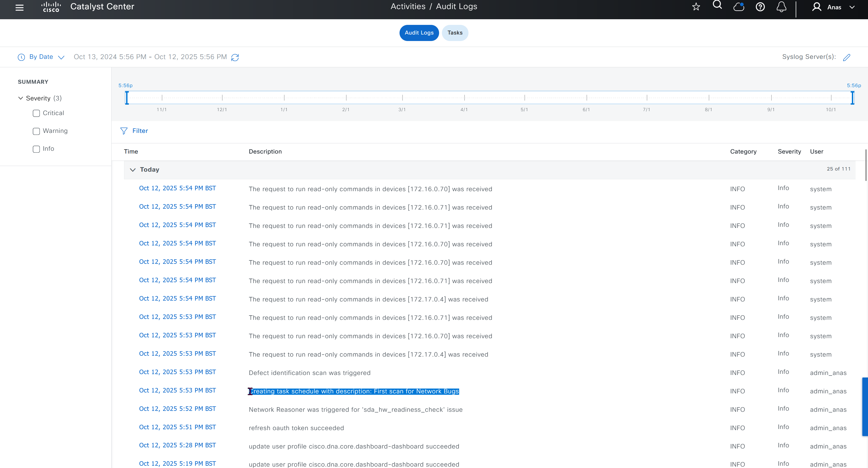868x468 pixels.
Task: Open the notifications bell
Action: [782, 7]
